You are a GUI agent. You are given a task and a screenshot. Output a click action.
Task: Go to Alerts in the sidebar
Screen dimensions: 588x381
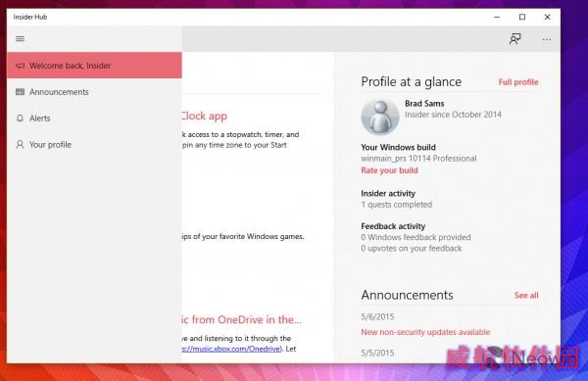tap(94, 119)
